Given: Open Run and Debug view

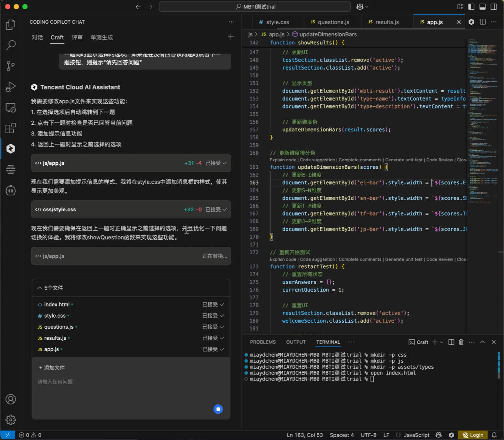Looking at the screenshot, I should point(11,87).
